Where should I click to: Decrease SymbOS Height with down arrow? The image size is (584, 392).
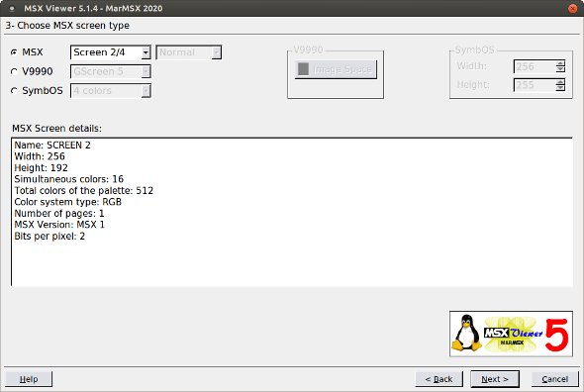click(x=560, y=88)
